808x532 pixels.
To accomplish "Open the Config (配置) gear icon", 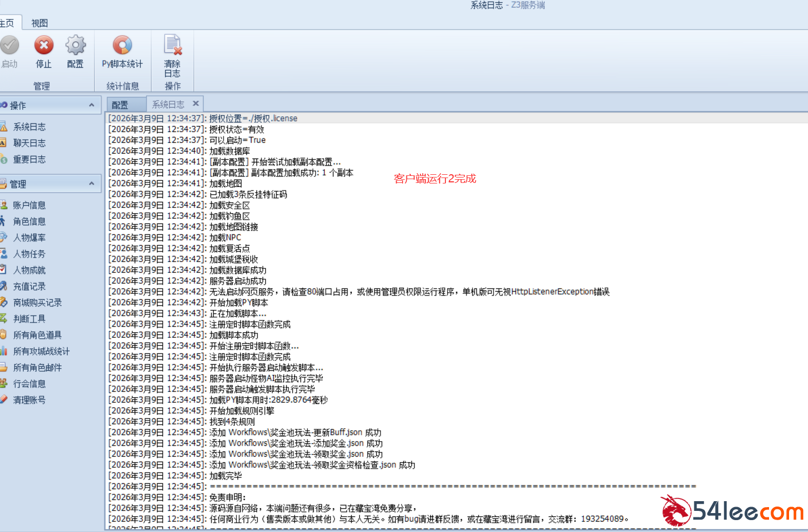I will click(75, 45).
